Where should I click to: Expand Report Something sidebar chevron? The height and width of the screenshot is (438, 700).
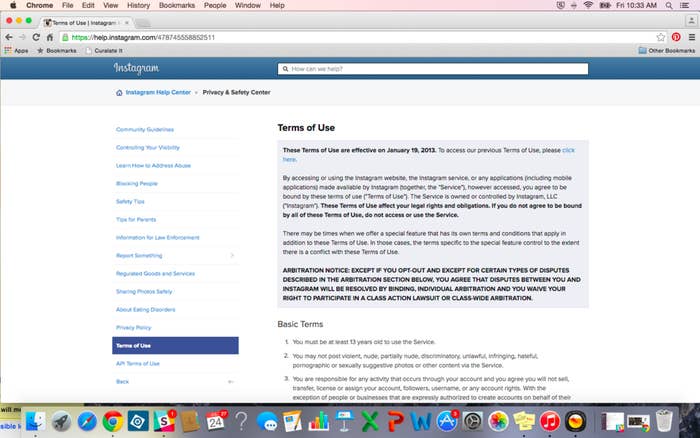(232, 255)
